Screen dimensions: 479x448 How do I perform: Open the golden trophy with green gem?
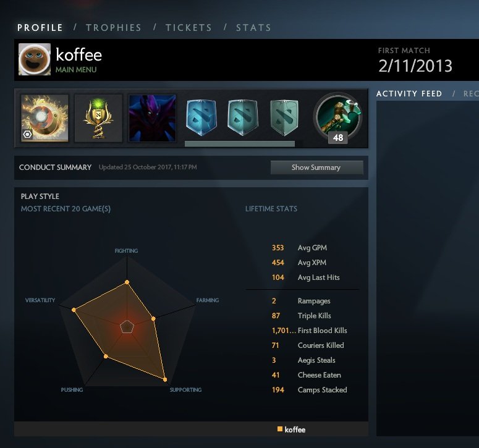point(98,118)
